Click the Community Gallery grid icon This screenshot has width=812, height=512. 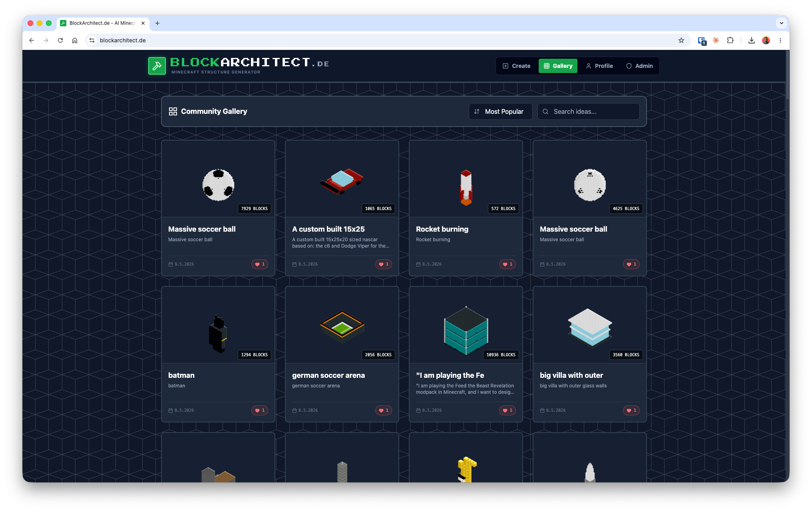coord(173,111)
